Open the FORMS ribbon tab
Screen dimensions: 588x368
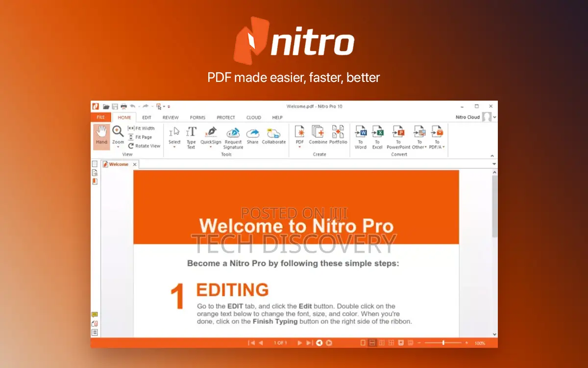coord(197,117)
